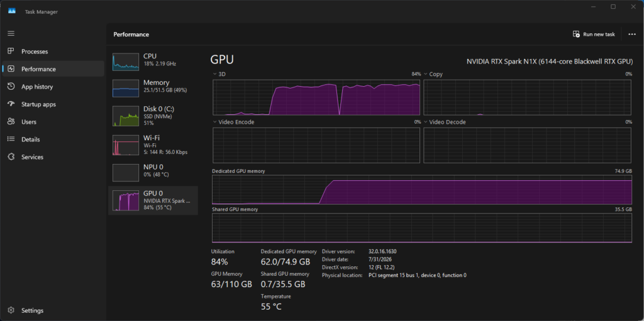The image size is (644, 321).
Task: Select the Memory graph thumbnail
Action: [126, 88]
